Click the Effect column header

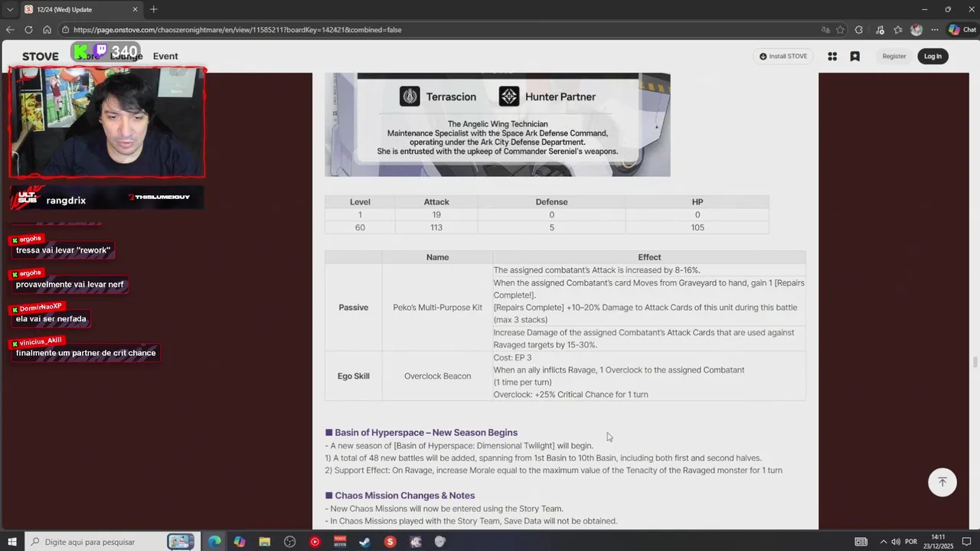tap(649, 257)
